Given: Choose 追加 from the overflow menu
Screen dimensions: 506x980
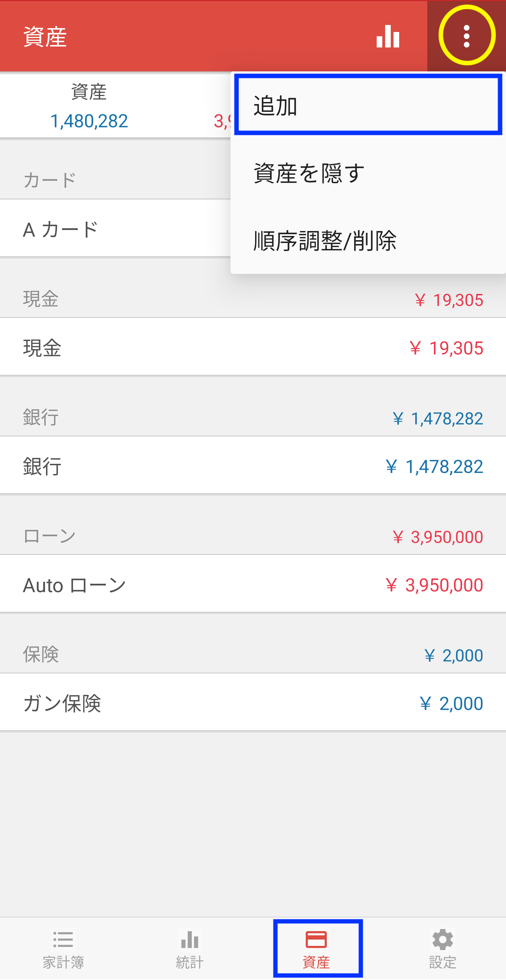Looking at the screenshot, I should pos(368,105).
